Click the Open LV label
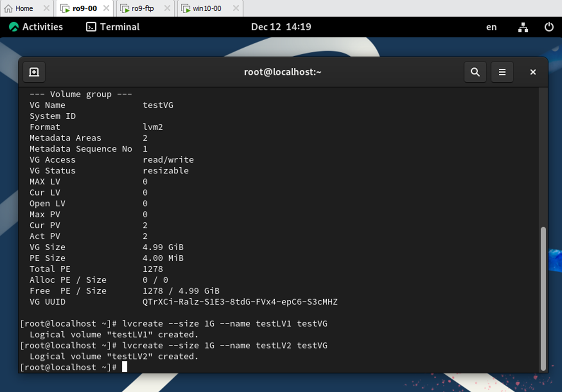 click(x=47, y=203)
